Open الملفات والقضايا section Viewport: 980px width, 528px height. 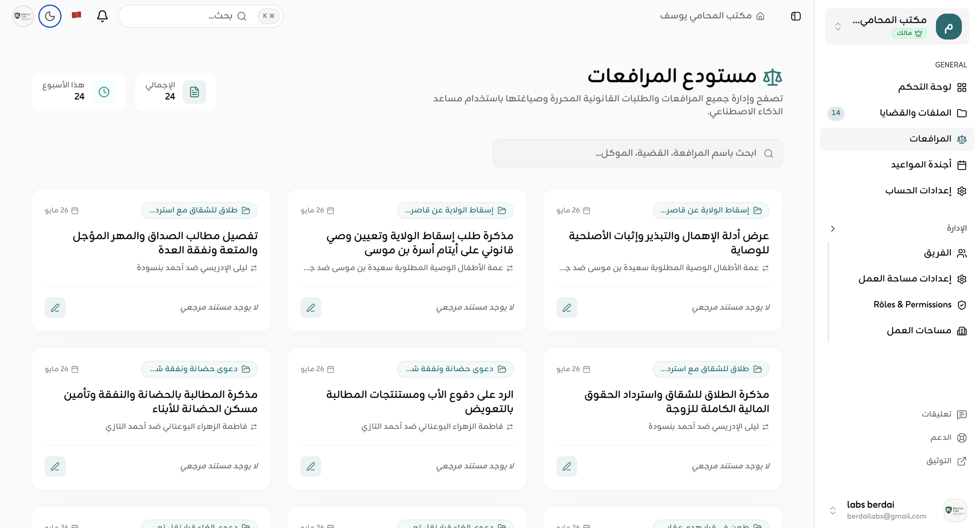pos(897,113)
